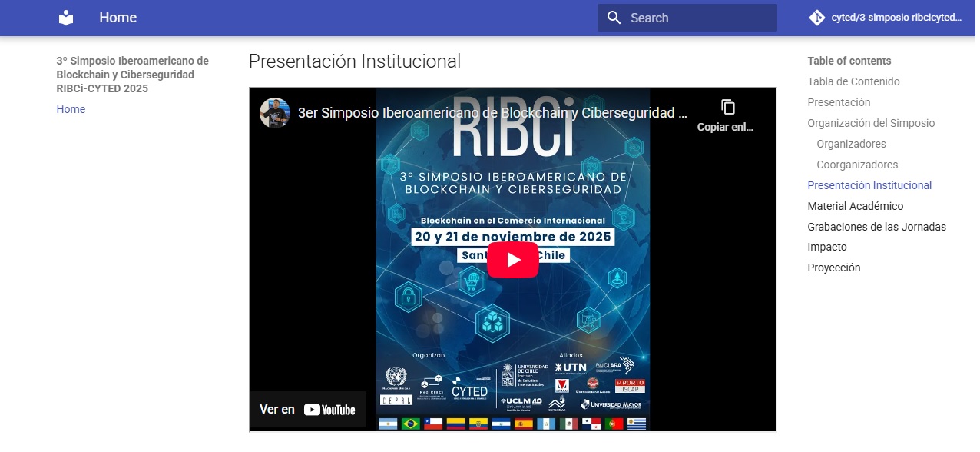980x452 pixels.
Task: Navigate to Coorganizadores subsection
Action: coord(857,165)
